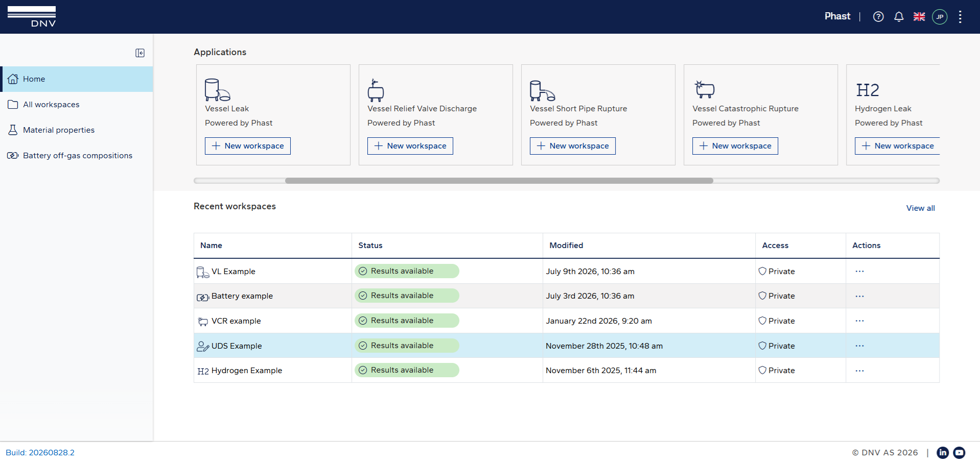Open actions menu for Hydrogen Example
This screenshot has height=464, width=980.
(859, 371)
